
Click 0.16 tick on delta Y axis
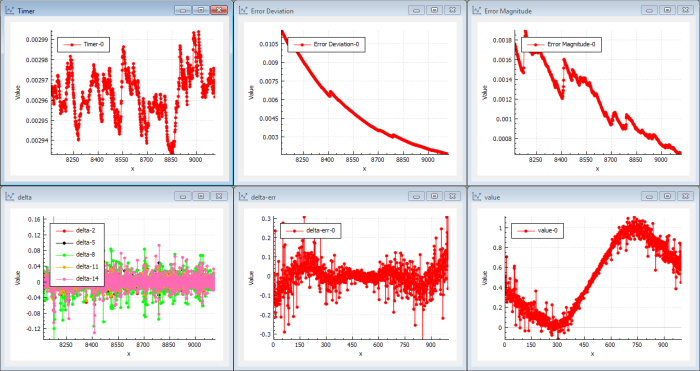pyautogui.click(x=35, y=219)
